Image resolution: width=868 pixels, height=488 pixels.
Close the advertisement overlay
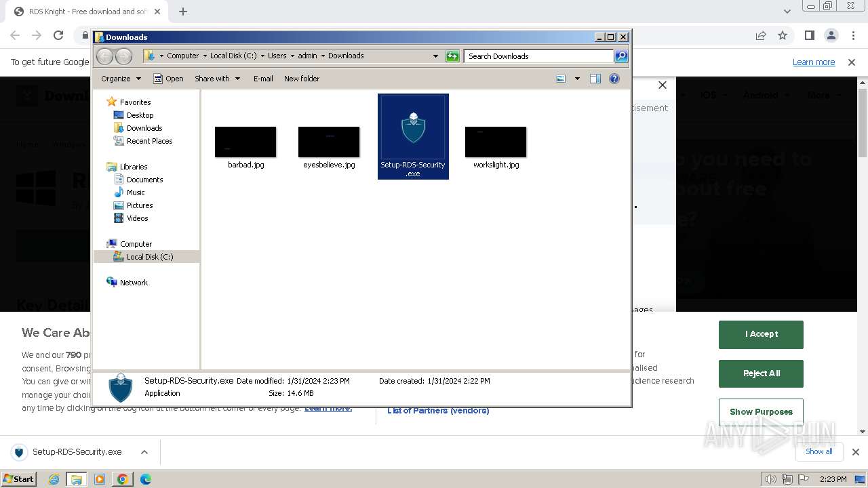[x=663, y=85]
